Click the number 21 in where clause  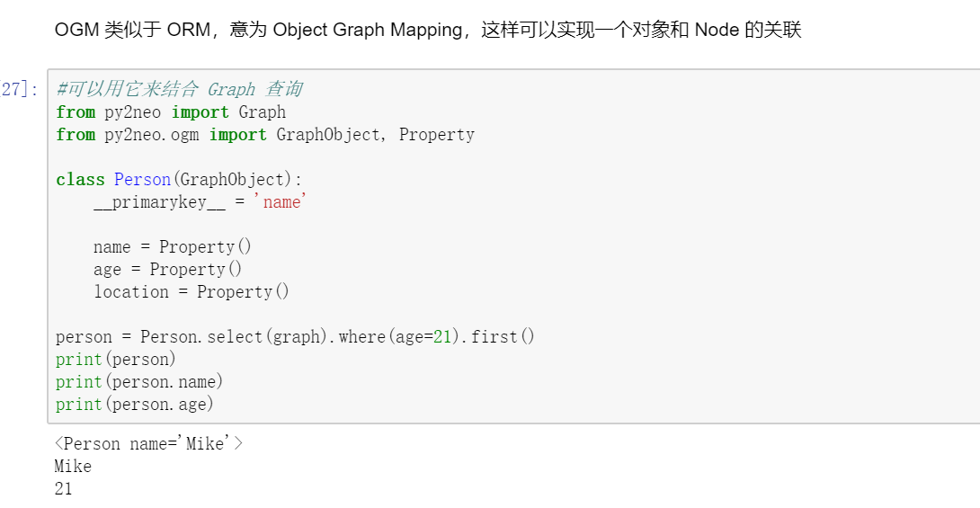coord(442,336)
